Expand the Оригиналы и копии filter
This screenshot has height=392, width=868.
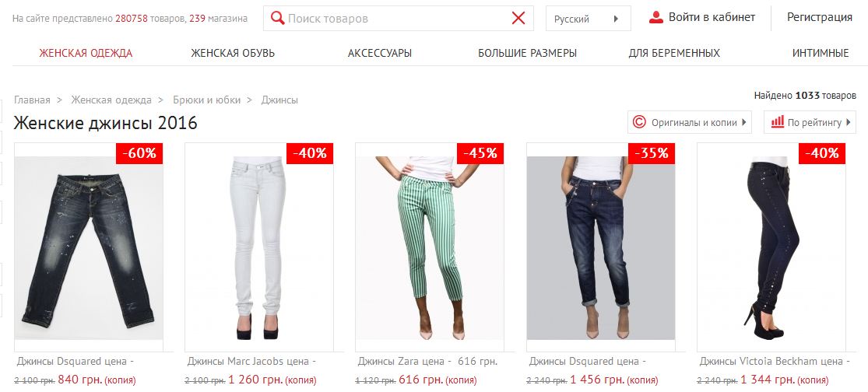point(689,122)
